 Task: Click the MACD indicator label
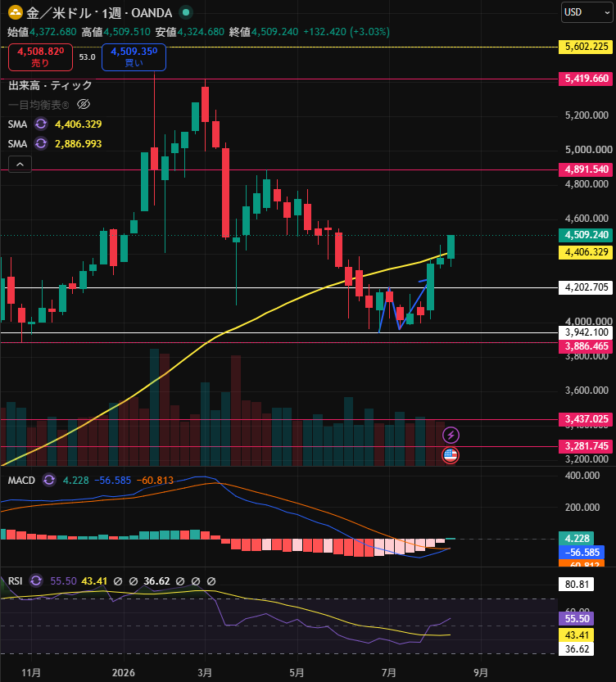(21, 480)
